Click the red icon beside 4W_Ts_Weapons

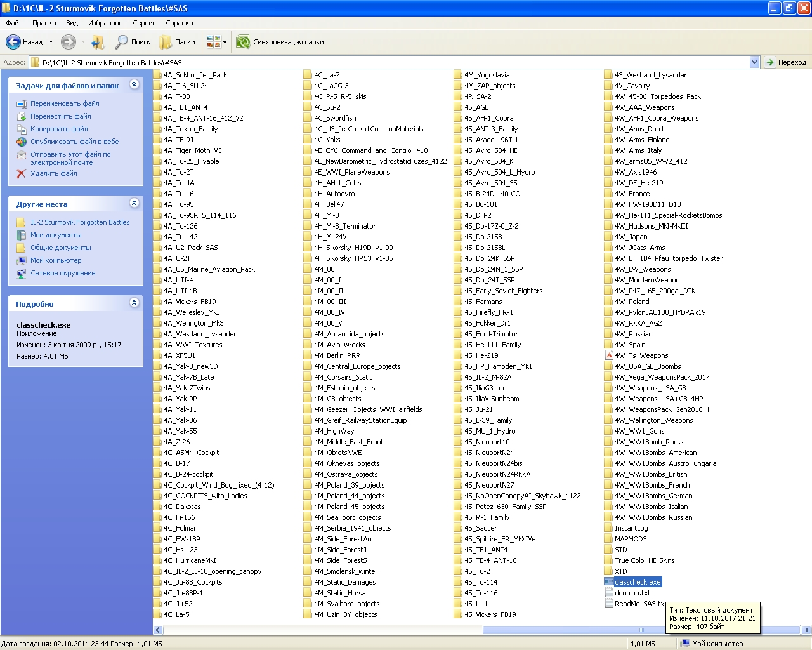[609, 355]
